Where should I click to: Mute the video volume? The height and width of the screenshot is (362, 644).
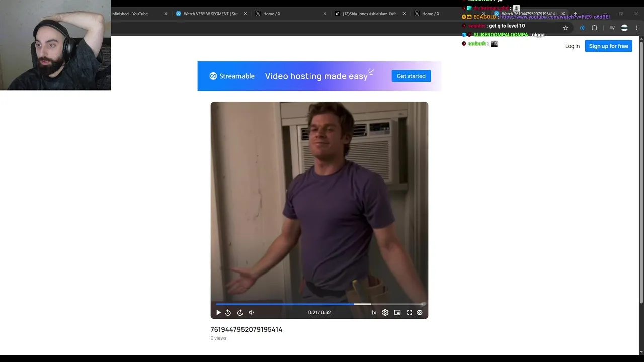coord(251,312)
